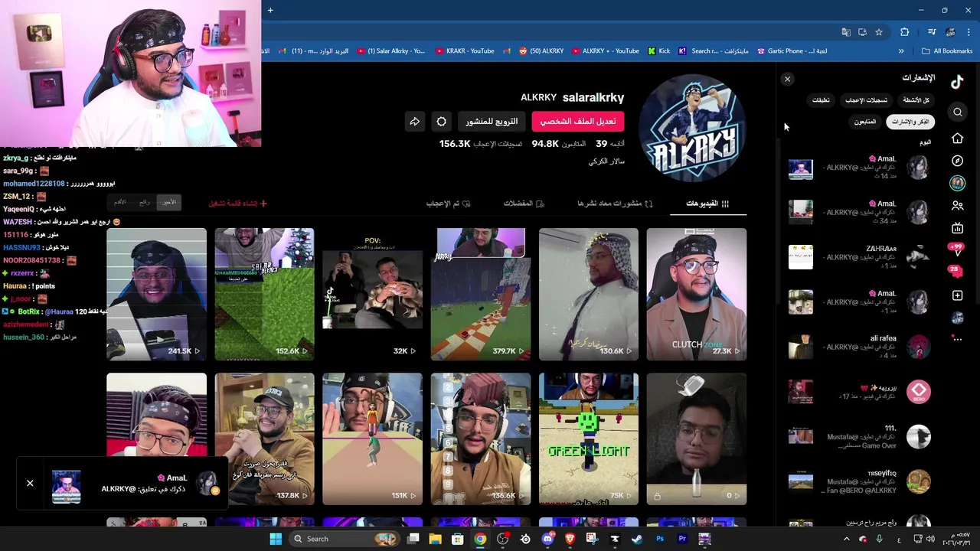This screenshot has height=551, width=980.
Task: Open the LIVE TV icon in sidebar
Action: (x=958, y=228)
